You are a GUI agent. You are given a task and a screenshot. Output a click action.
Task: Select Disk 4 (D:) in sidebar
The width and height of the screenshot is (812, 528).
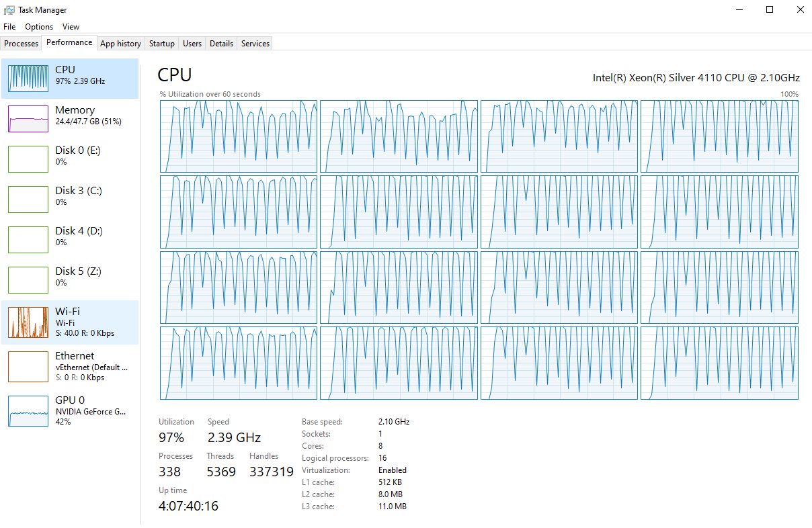(71, 236)
